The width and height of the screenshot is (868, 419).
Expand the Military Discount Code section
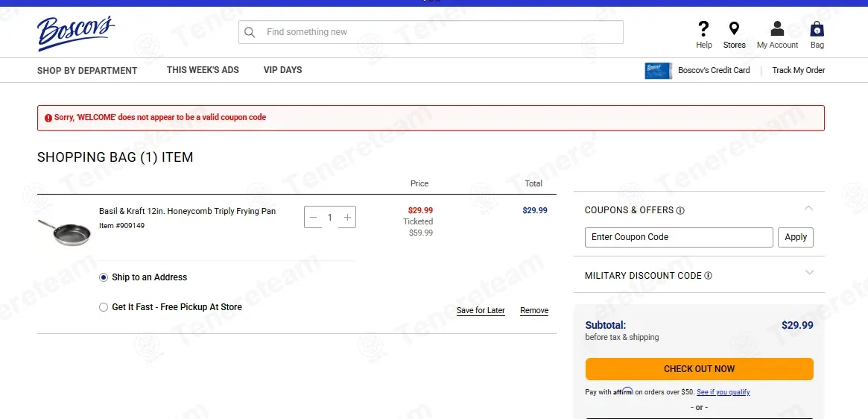(809, 272)
